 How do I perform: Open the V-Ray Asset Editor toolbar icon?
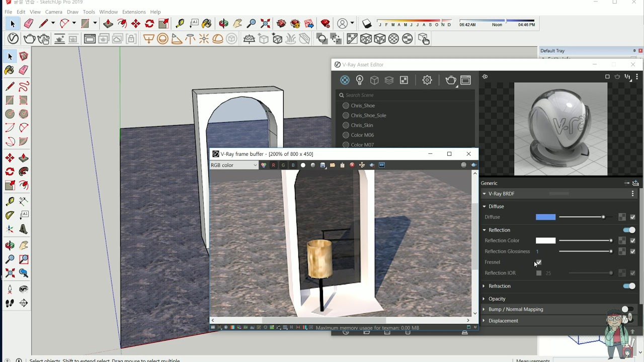pos(13,39)
